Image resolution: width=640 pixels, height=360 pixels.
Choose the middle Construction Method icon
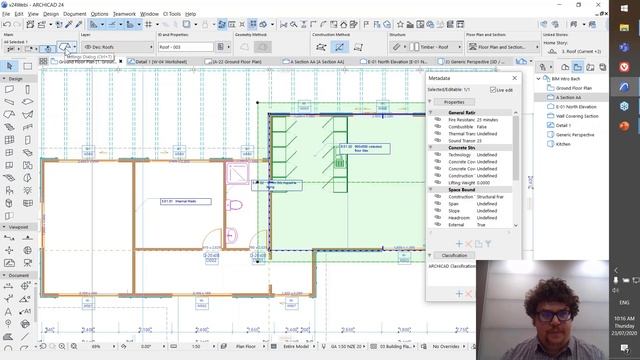tap(339, 47)
